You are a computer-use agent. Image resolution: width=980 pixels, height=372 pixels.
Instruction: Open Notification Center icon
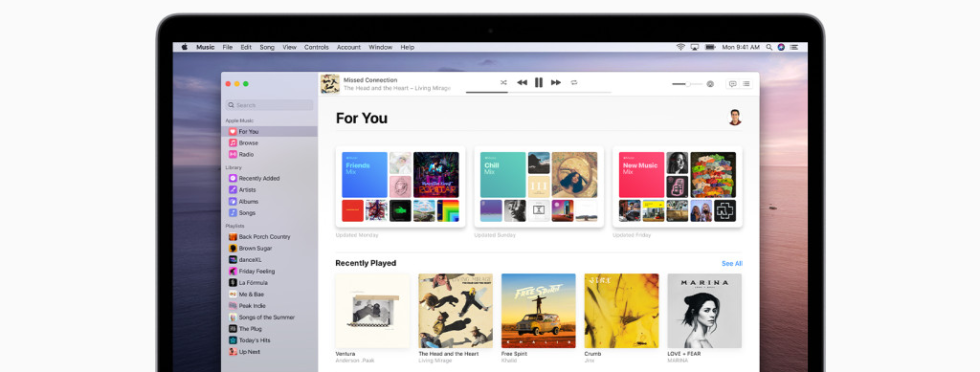(794, 47)
